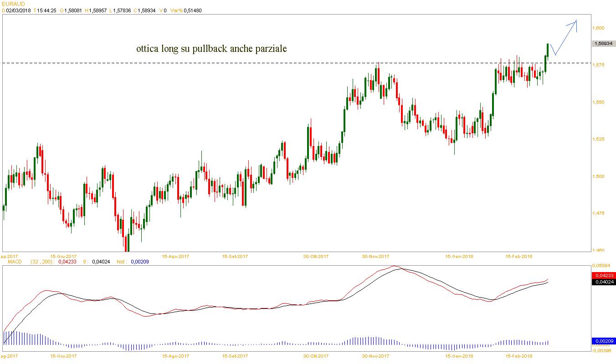Click the date 02/03/2018 in the chart header

18,10
